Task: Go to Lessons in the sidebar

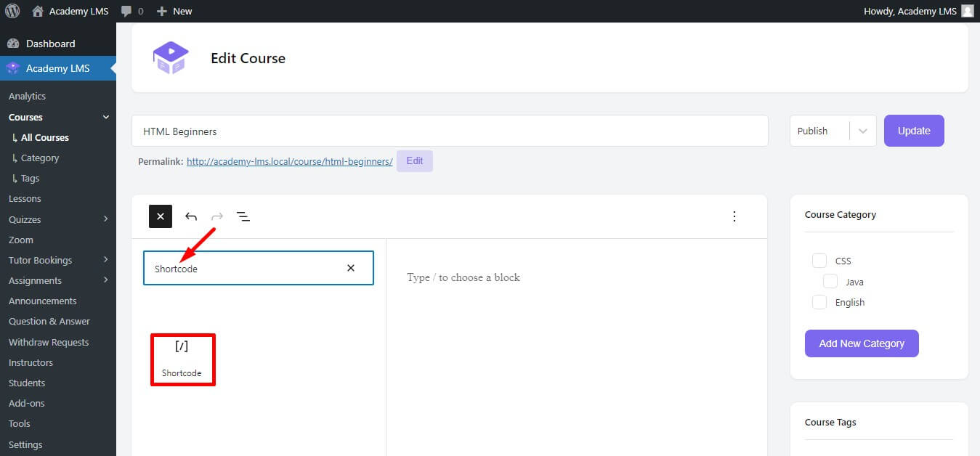Action: coord(25,198)
